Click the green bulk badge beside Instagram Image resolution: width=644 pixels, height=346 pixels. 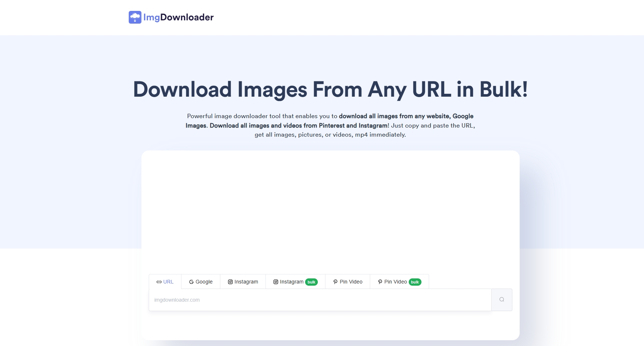click(311, 282)
